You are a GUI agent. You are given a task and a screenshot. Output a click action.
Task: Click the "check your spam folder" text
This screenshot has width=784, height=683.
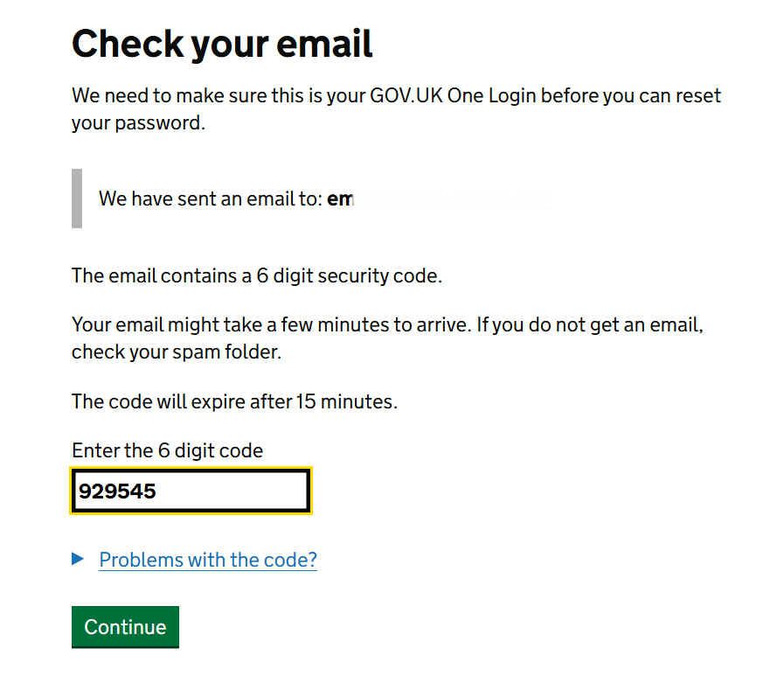[177, 352]
